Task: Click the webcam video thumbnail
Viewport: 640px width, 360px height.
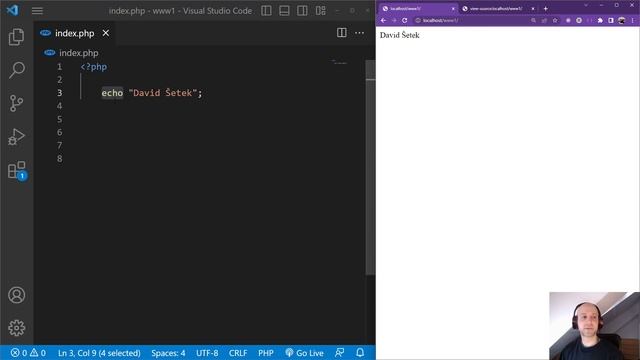Action: pyautogui.click(x=594, y=326)
